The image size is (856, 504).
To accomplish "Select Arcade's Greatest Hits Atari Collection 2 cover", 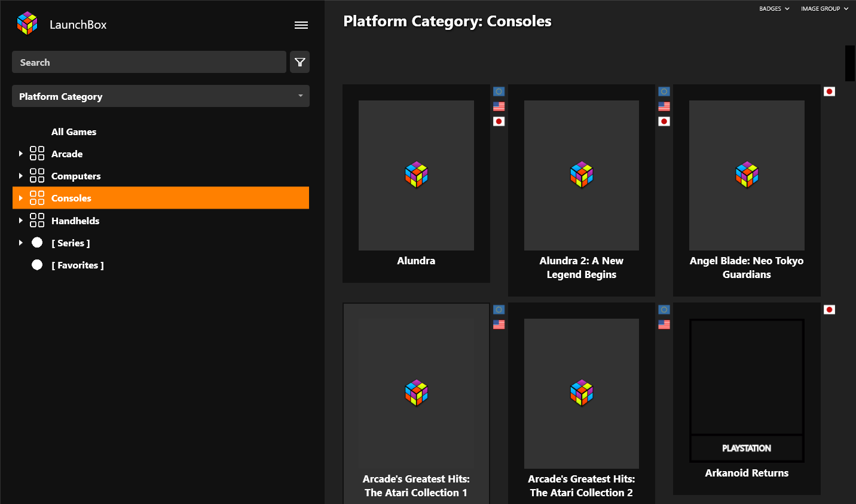I will coord(582,393).
